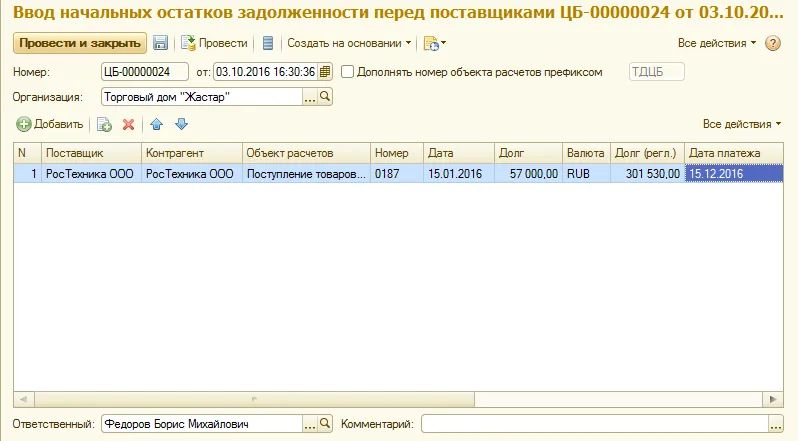The height and width of the screenshot is (441, 798).
Task: Click Провести text button
Action: [x=223, y=43]
